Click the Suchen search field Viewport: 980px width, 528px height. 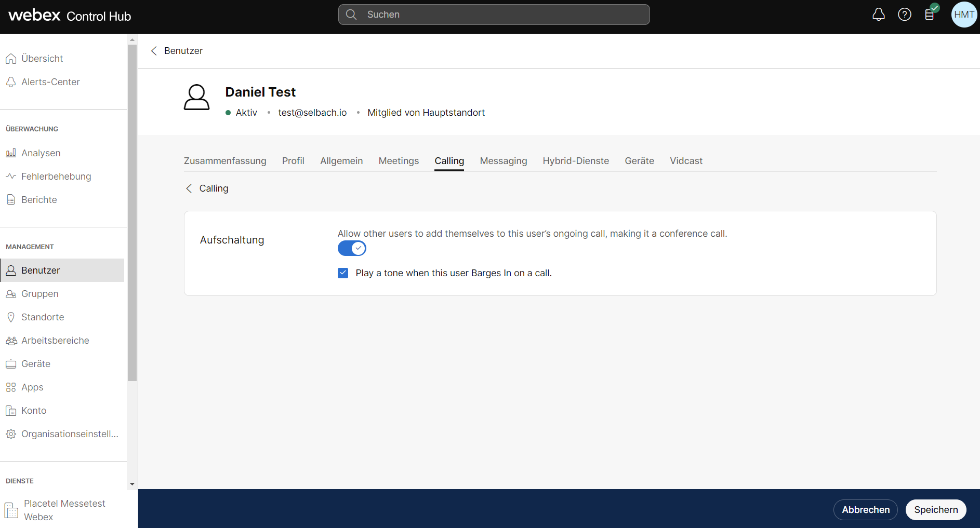point(494,15)
